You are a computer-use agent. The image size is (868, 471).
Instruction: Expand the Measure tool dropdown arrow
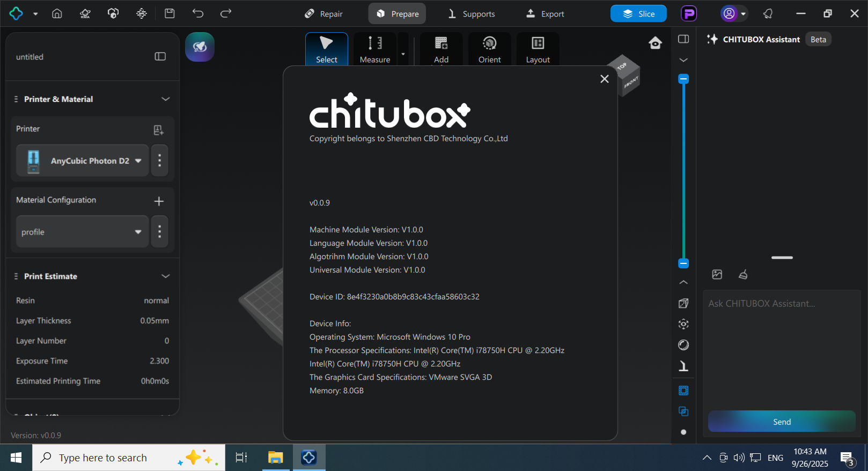click(x=403, y=54)
